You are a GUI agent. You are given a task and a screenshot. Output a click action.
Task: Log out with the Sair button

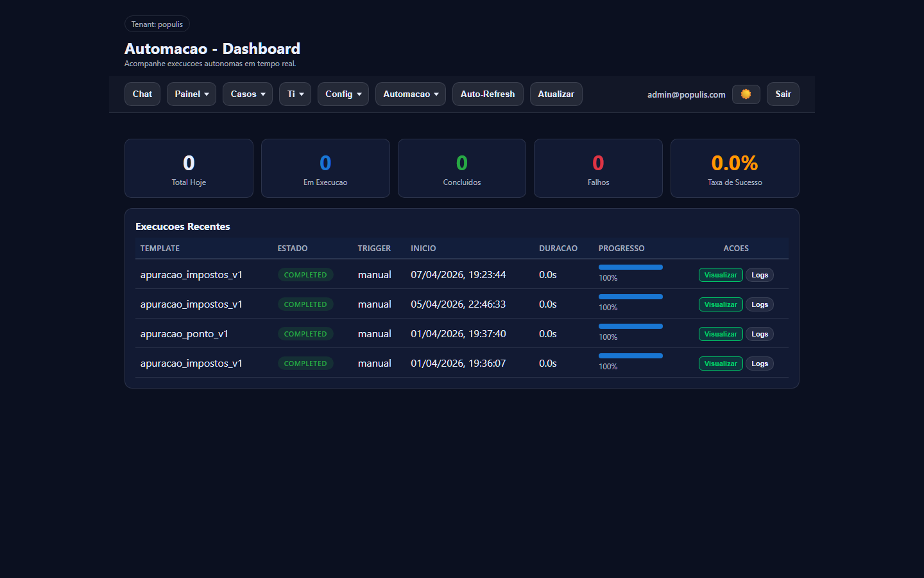[x=782, y=94]
